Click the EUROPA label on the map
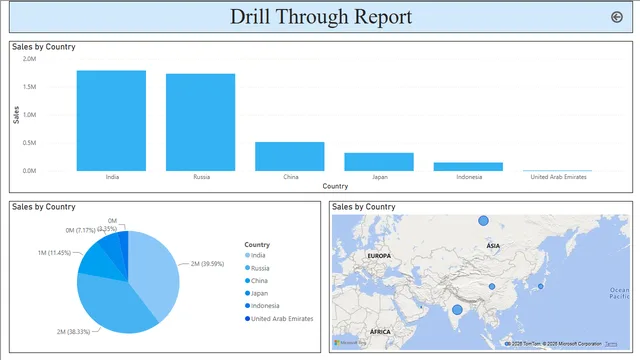The image size is (640, 360). 379,256
